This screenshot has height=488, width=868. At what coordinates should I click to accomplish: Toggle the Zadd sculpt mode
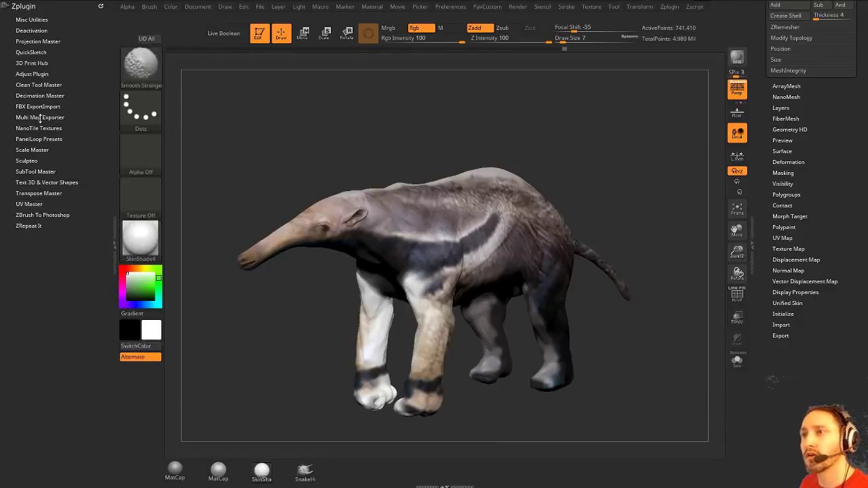(480, 28)
